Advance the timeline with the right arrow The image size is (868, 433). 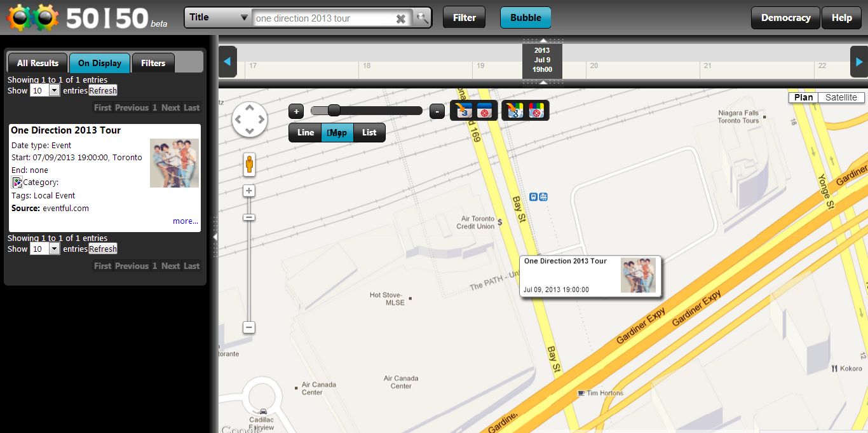(x=859, y=62)
